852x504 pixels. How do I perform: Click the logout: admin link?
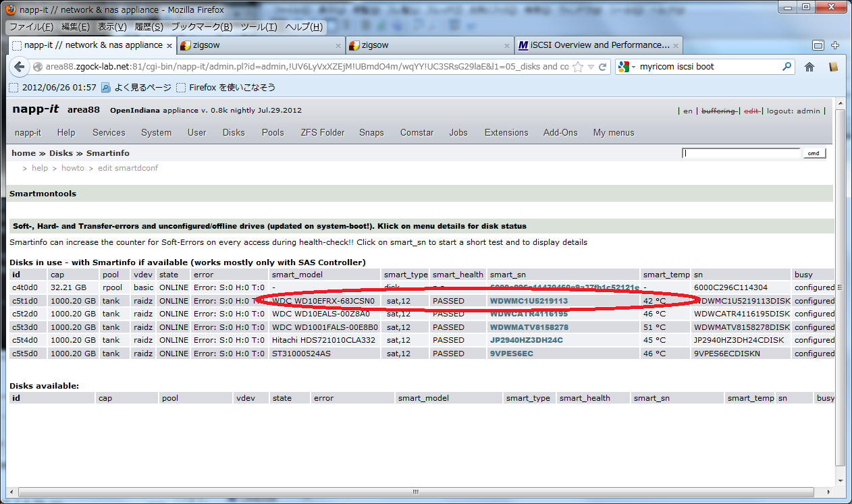tap(793, 111)
